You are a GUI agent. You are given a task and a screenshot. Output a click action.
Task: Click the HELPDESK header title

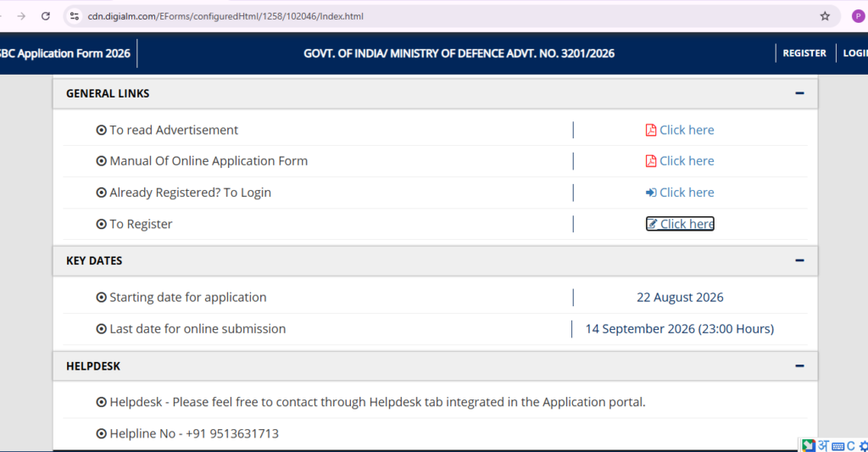[93, 366]
